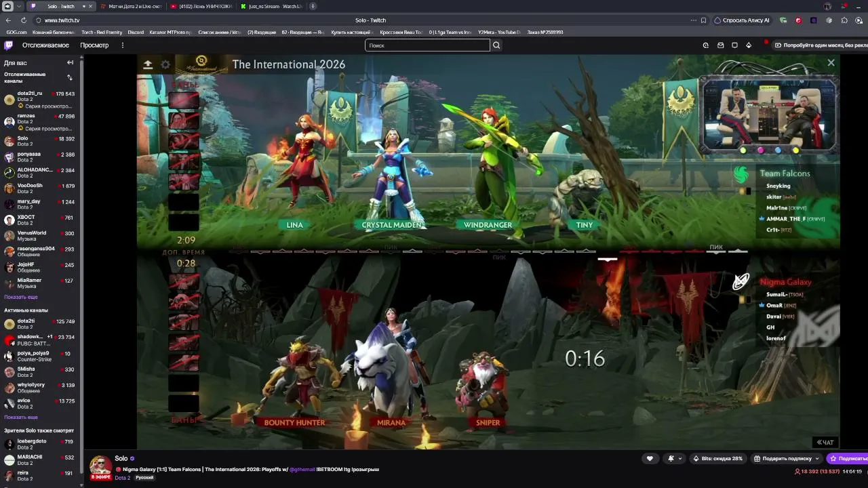Screen dimensions: 868x488
Task: Click the picture-in-picture webcam thumbnail
Action: [x=768, y=114]
